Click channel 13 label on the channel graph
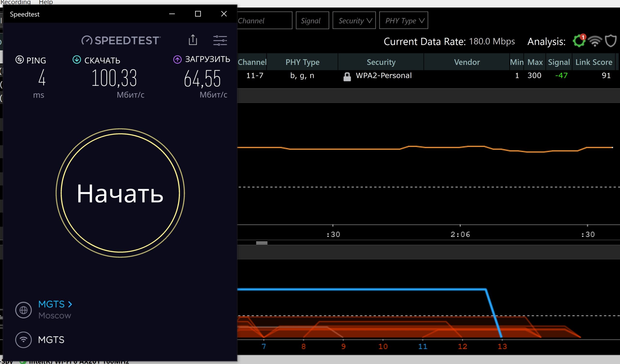 [502, 347]
